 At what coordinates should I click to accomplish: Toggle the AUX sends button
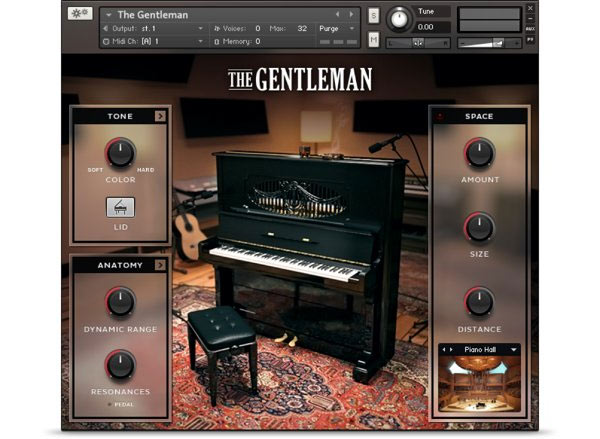pyautogui.click(x=530, y=29)
